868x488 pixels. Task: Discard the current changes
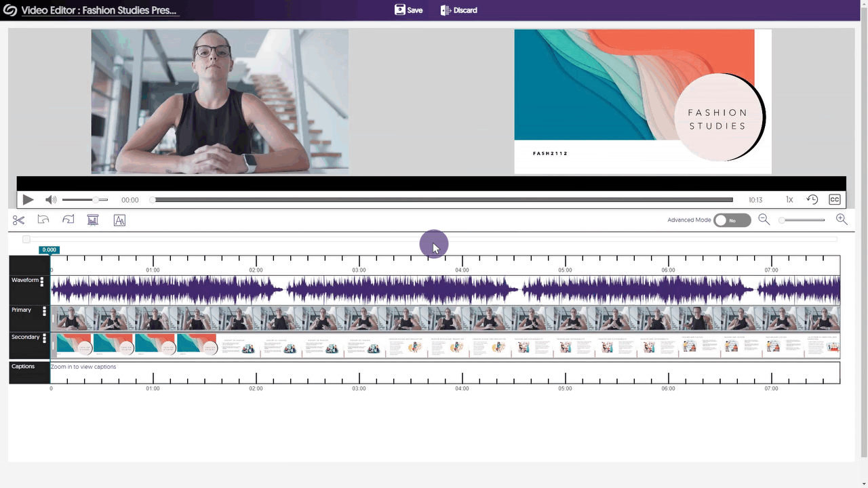[459, 10]
